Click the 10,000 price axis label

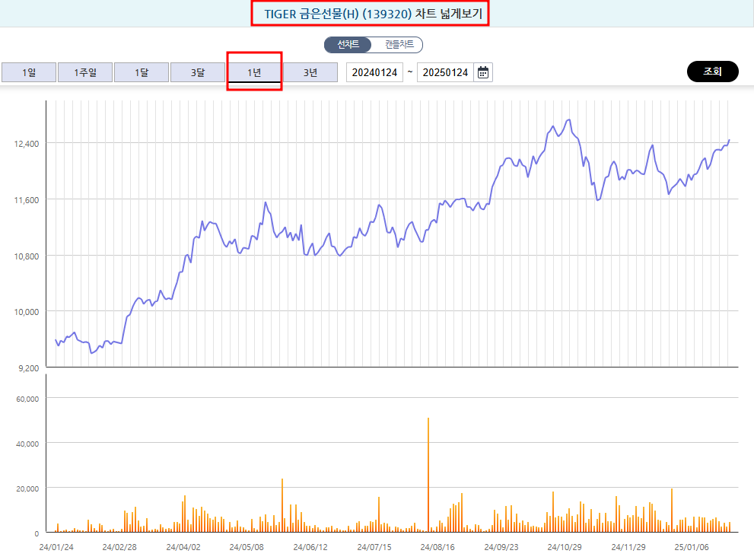click(27, 312)
